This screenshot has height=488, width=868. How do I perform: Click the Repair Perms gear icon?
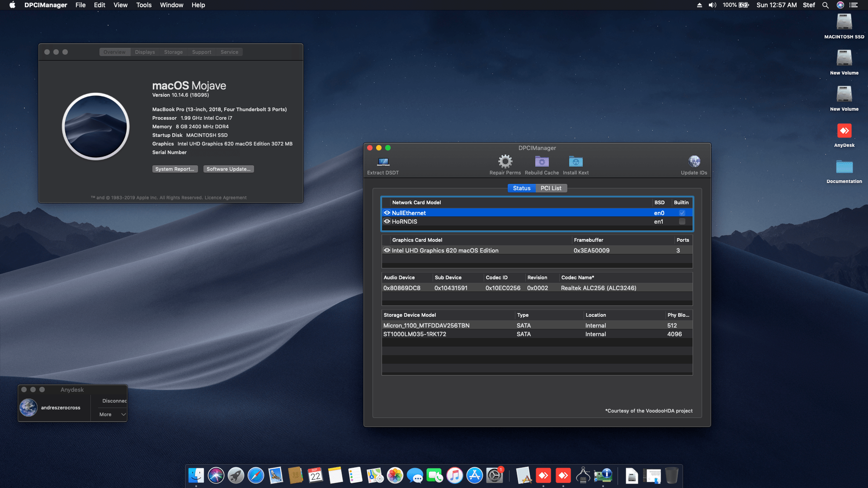505,162
